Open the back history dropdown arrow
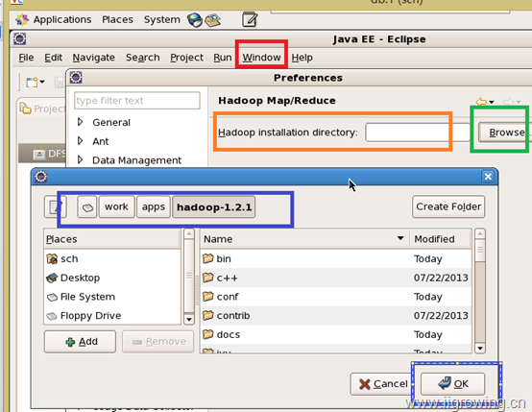Viewport: 532px width, 412px height. pyautogui.click(x=492, y=102)
